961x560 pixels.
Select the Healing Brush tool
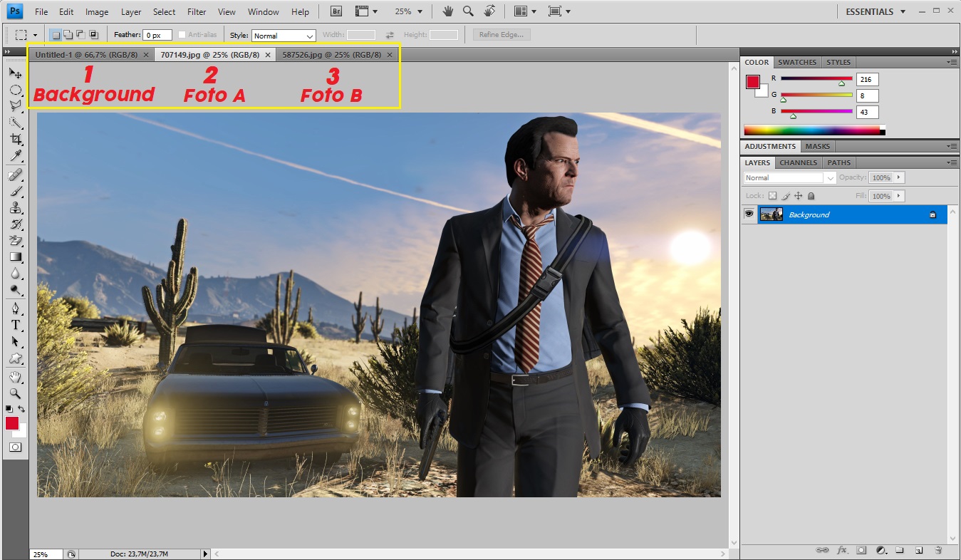[x=15, y=175]
